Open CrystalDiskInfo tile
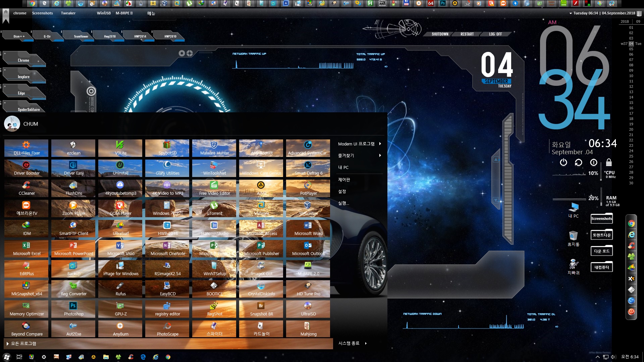The width and height of the screenshot is (644, 362). click(x=261, y=289)
